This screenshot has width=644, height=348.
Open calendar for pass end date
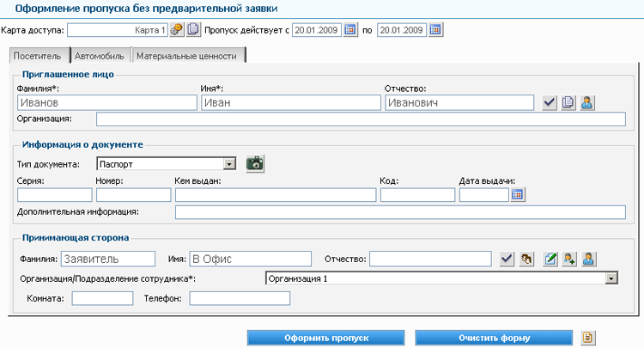click(435, 29)
